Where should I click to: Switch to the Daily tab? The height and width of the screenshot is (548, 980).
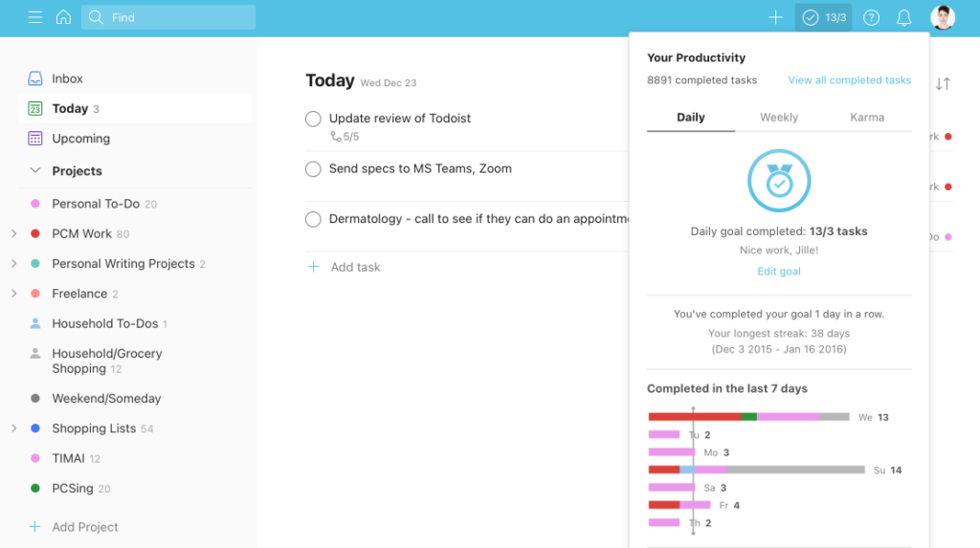click(691, 118)
